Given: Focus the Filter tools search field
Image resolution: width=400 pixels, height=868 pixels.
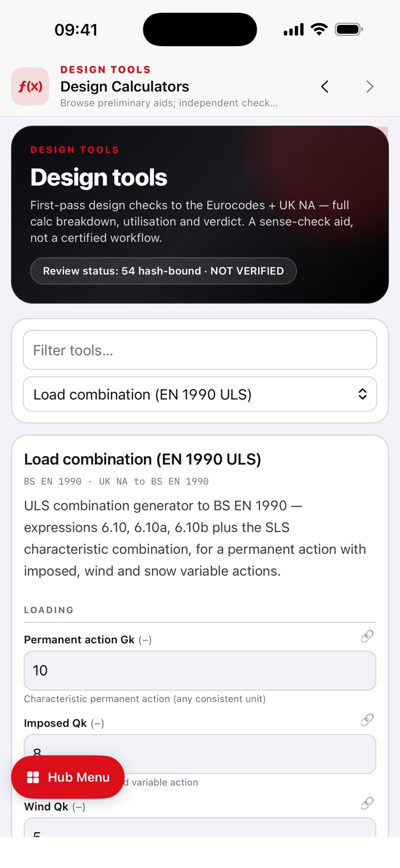Looking at the screenshot, I should pyautogui.click(x=200, y=350).
